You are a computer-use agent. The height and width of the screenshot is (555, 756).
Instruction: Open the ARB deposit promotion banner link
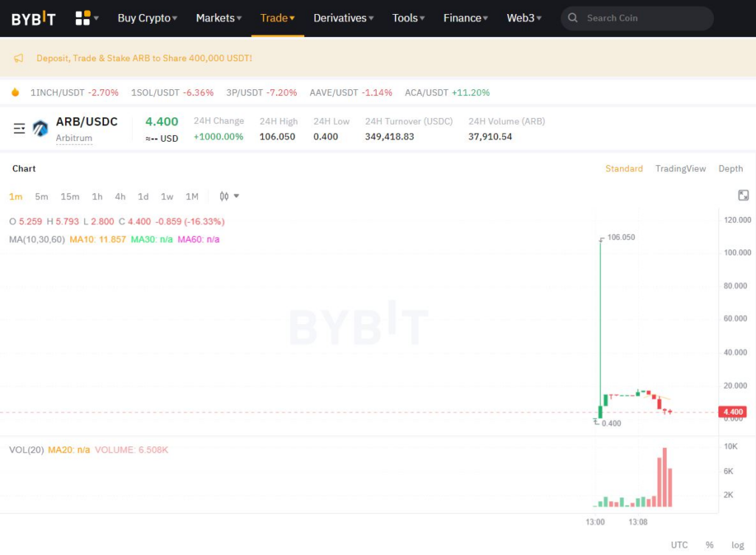(144, 58)
